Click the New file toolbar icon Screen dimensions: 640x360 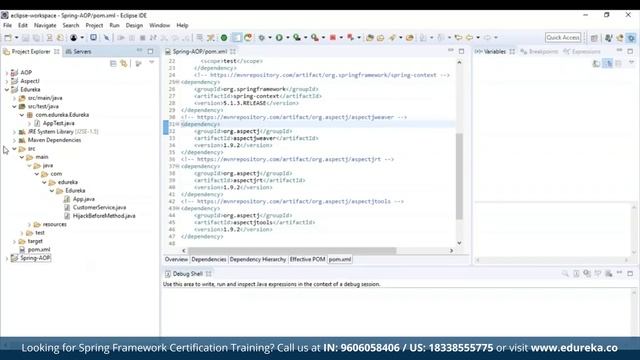8,38
